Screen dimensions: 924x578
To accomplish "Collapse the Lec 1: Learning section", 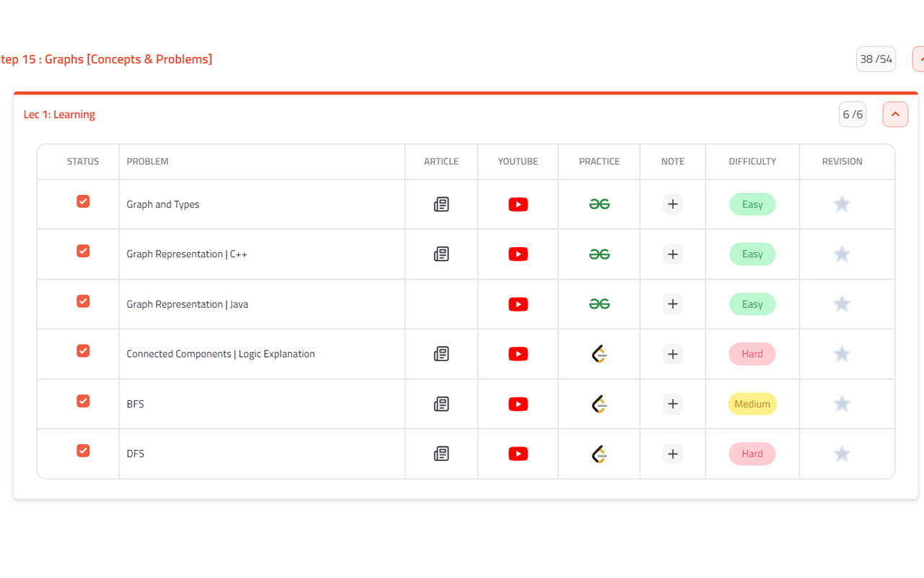I will pyautogui.click(x=895, y=114).
